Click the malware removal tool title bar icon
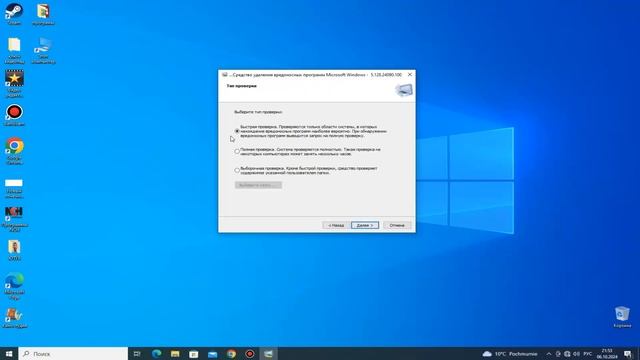640x360 pixels. click(224, 75)
